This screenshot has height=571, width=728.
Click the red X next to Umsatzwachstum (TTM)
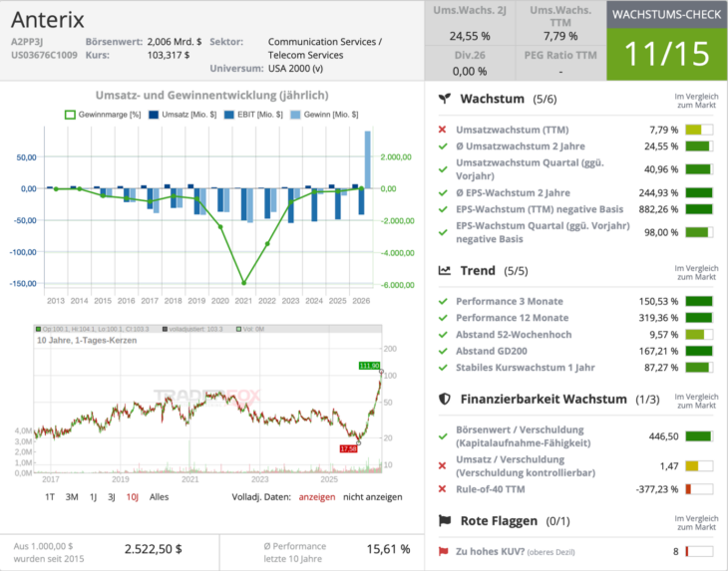(x=443, y=130)
